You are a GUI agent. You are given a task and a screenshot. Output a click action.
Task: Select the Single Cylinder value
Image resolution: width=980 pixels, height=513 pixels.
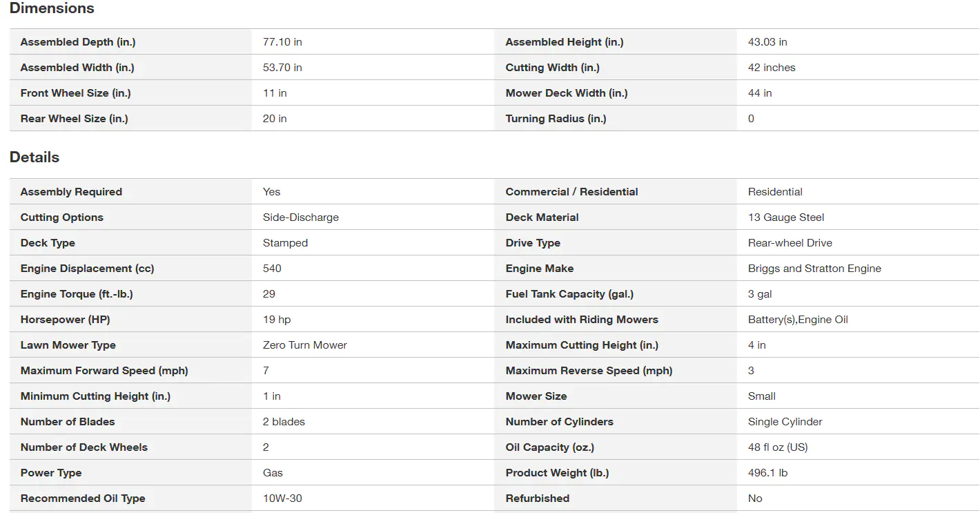[785, 422]
